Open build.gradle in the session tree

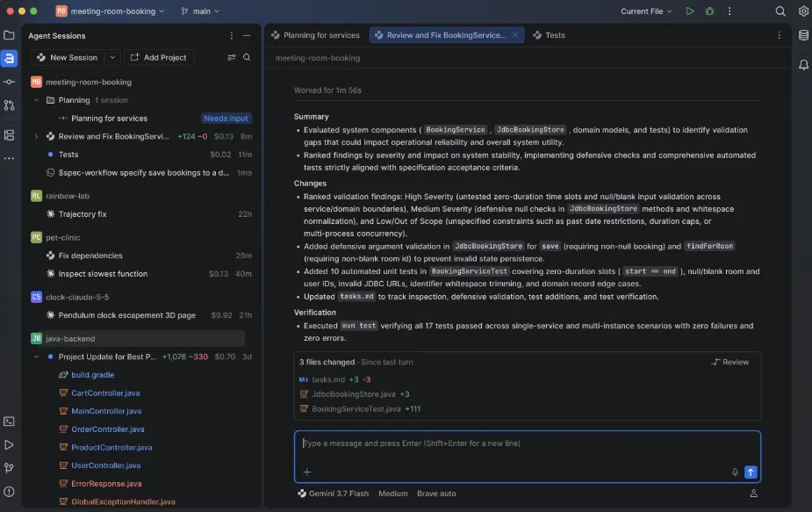pyautogui.click(x=93, y=375)
